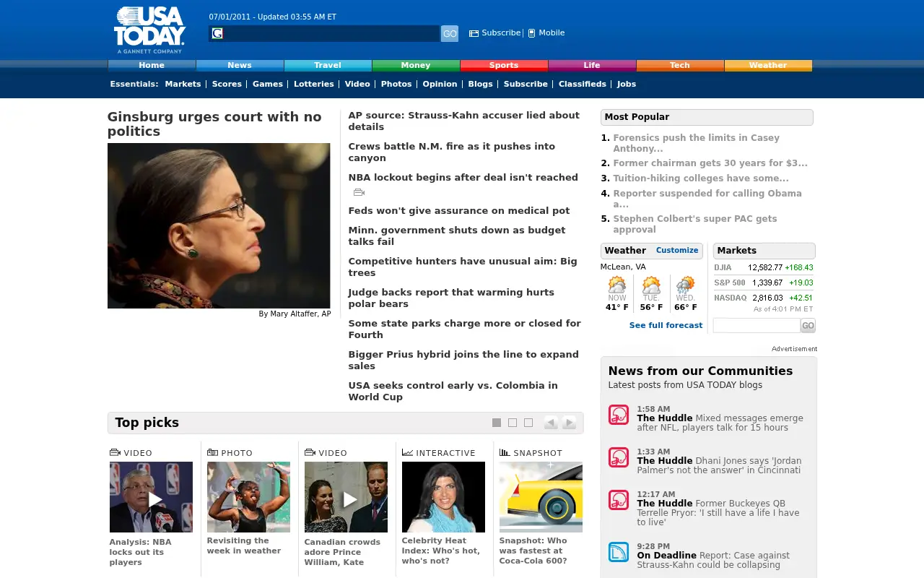The image size is (924, 578).
Task: Click the Google icon in search box
Action: coord(217,33)
